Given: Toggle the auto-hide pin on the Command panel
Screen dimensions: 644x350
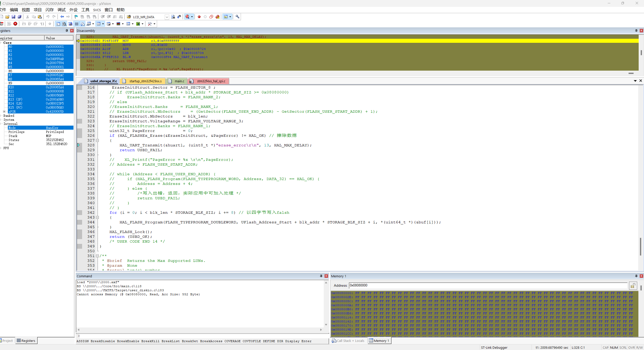Looking at the screenshot, I should (x=321, y=276).
